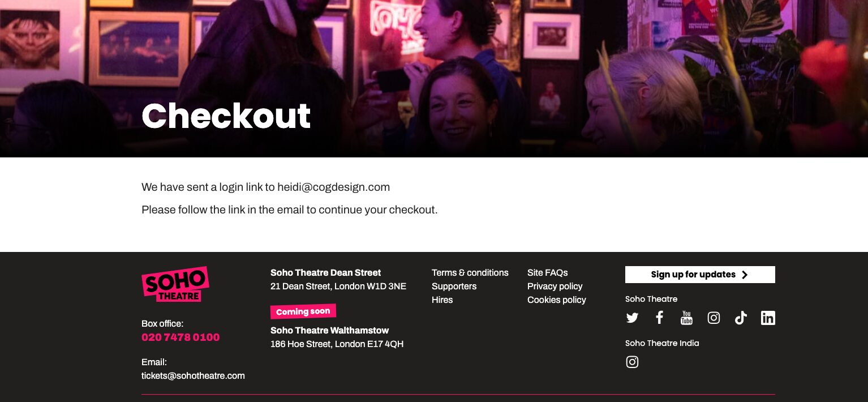
Task: Open the Hires link
Action: pos(442,300)
